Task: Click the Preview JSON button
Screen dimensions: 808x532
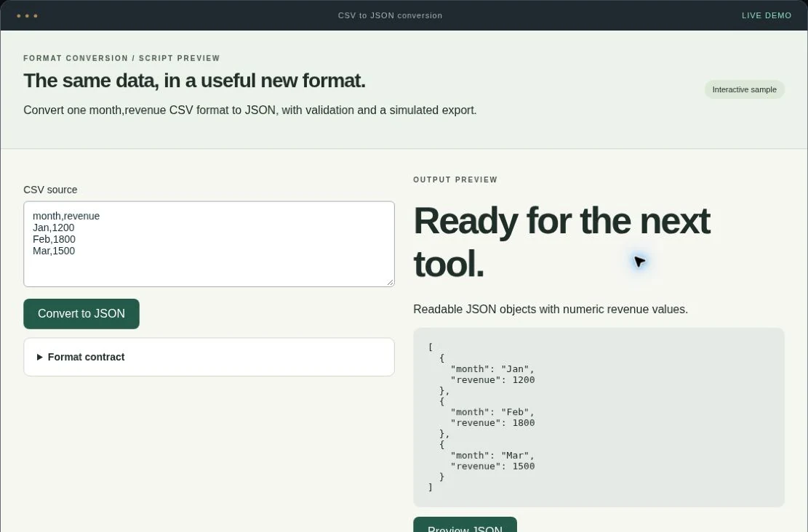Action: 465,524
